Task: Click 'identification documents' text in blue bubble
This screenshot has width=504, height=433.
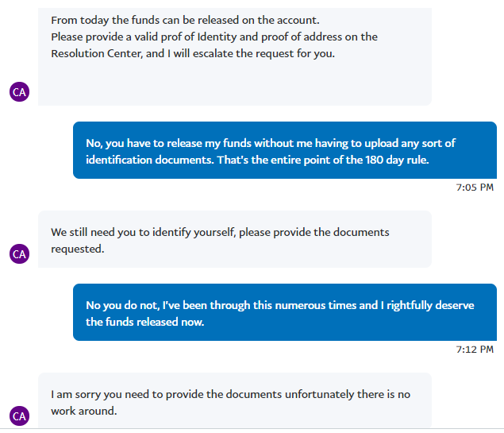Action: 150,160
